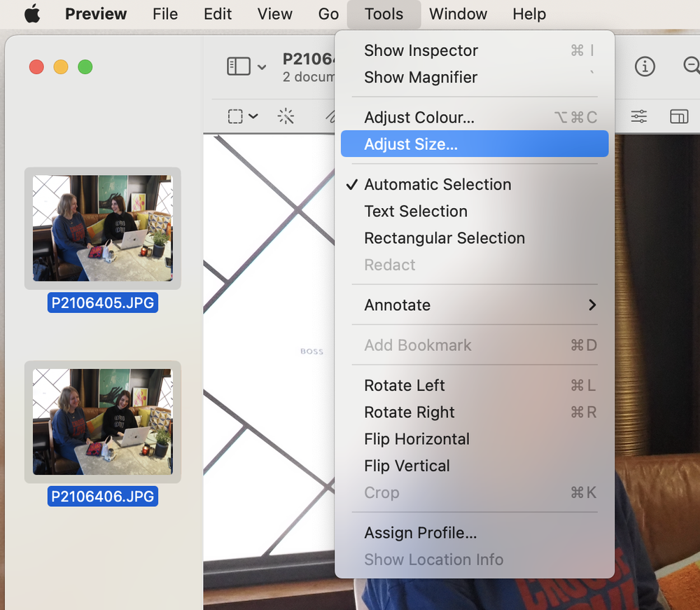Viewport: 700px width, 610px height.
Task: Choose Rectangular Selection mode
Action: [475, 238]
